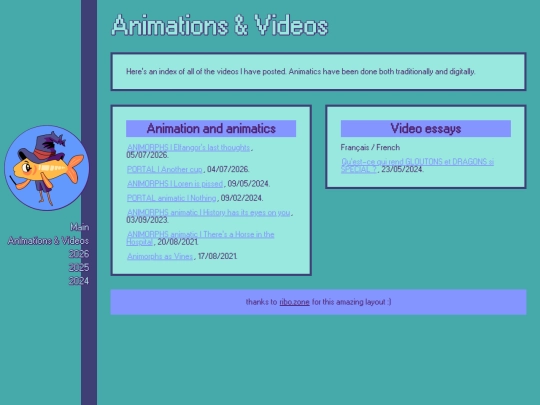This screenshot has width=540, height=405.
Task: Open Animorphs as Vines link
Action: pos(160,256)
